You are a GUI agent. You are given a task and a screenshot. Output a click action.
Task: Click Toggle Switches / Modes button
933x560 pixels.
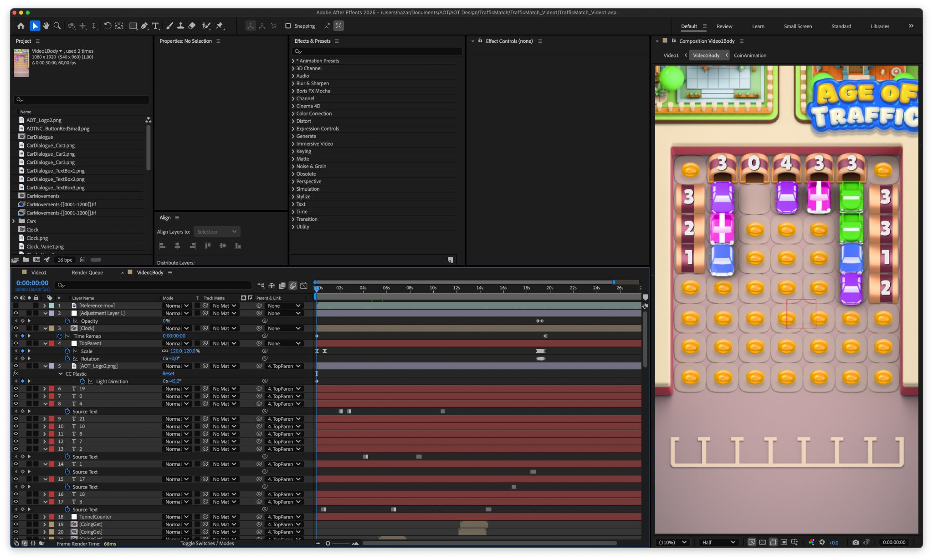[207, 543]
